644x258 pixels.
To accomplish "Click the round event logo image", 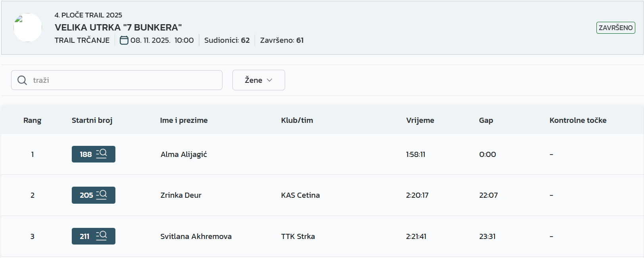I will coord(28,28).
